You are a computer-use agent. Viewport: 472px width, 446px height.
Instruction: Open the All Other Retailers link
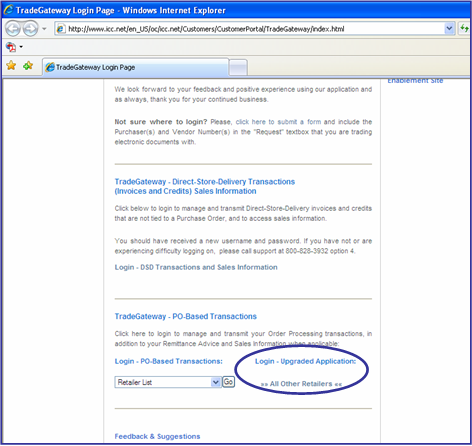coord(301,384)
